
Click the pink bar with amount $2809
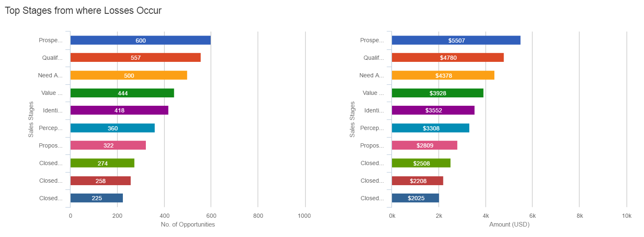pyautogui.click(x=425, y=145)
